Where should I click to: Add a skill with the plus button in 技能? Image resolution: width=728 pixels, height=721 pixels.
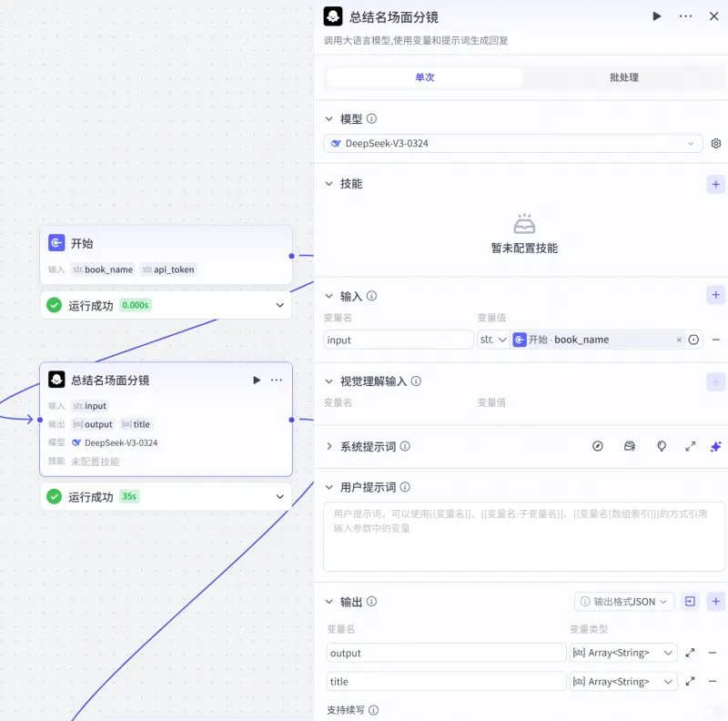click(715, 184)
